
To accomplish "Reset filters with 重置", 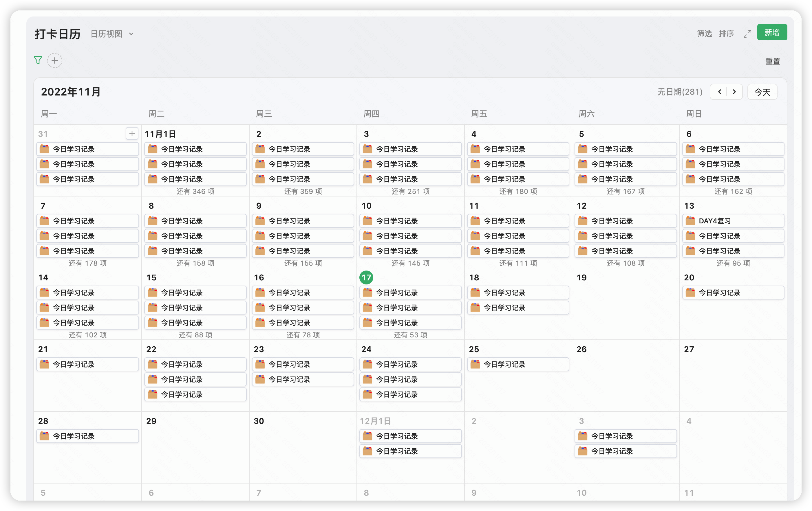I will point(773,61).
